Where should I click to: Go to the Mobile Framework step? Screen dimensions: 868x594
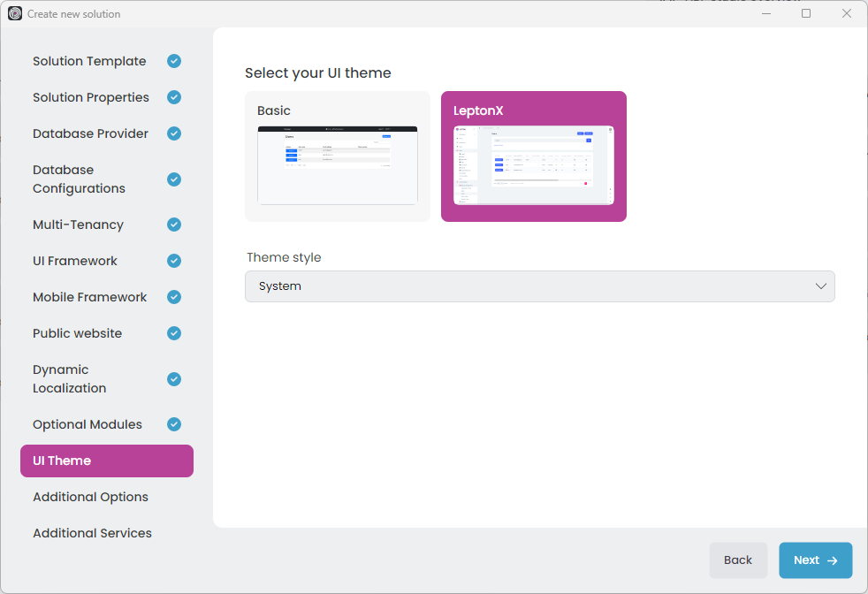107,297
